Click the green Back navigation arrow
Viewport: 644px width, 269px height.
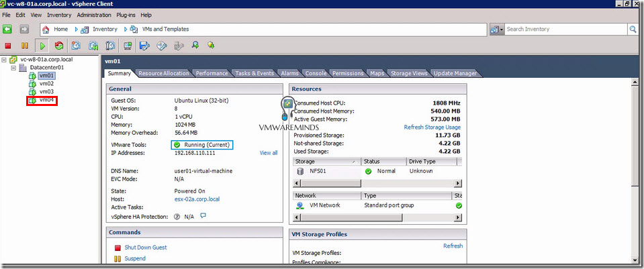coord(7,30)
